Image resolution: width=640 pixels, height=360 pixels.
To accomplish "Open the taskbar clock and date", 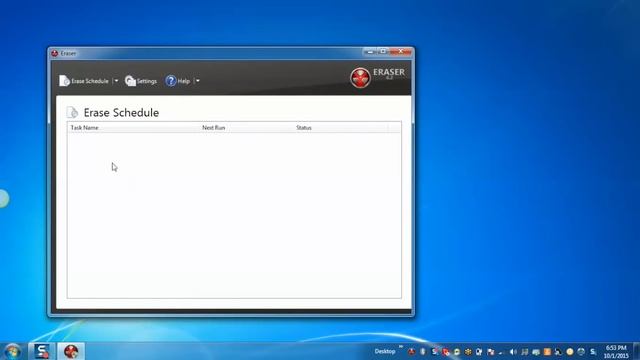I will pos(616,351).
